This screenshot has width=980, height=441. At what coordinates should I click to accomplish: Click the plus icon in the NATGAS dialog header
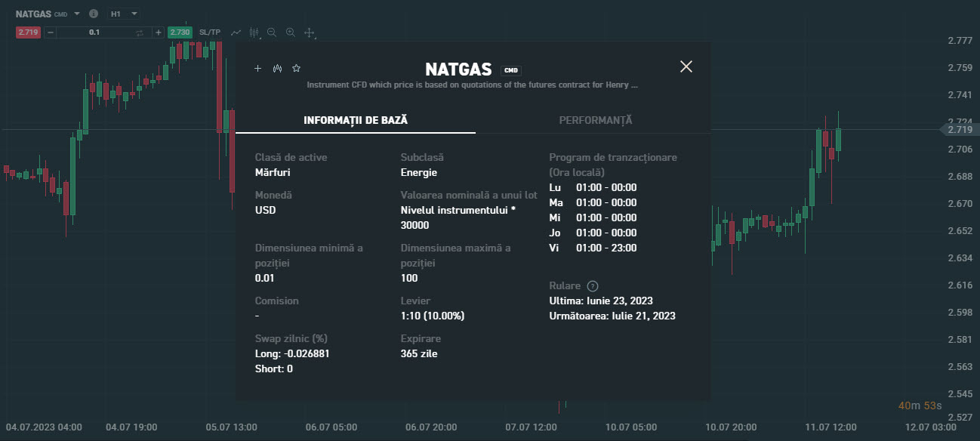point(257,68)
